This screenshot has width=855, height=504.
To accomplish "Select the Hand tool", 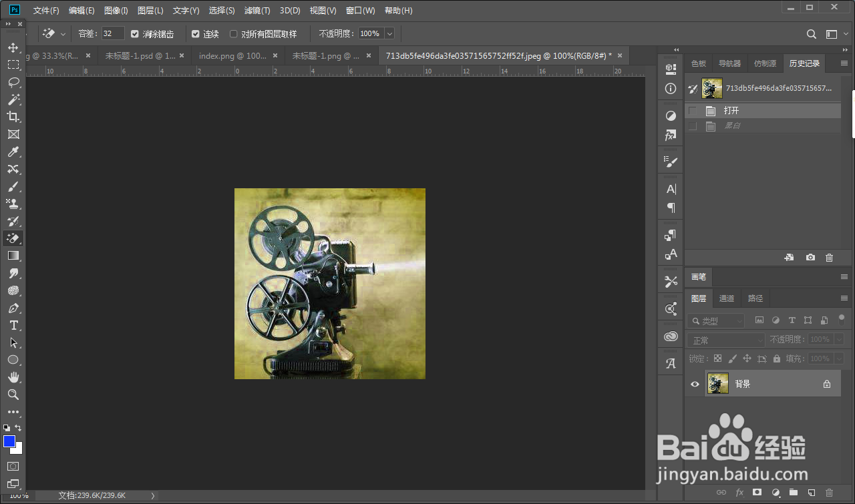I will pos(13,377).
